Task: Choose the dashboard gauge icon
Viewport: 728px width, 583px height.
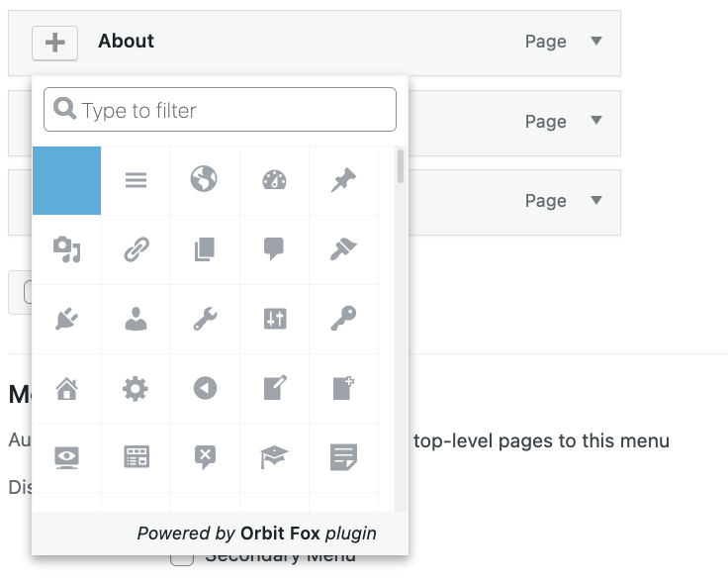Action: (274, 180)
